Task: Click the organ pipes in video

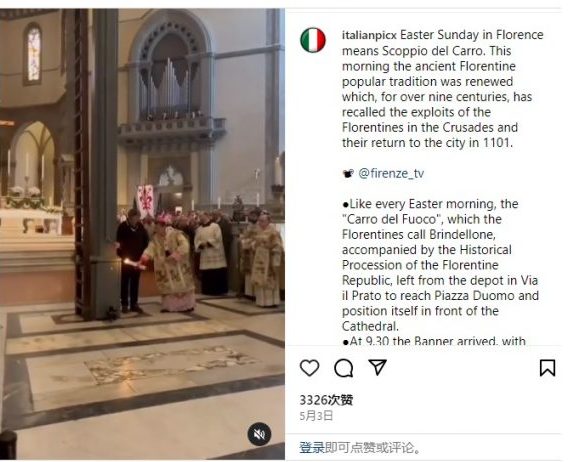Action: 169,88
